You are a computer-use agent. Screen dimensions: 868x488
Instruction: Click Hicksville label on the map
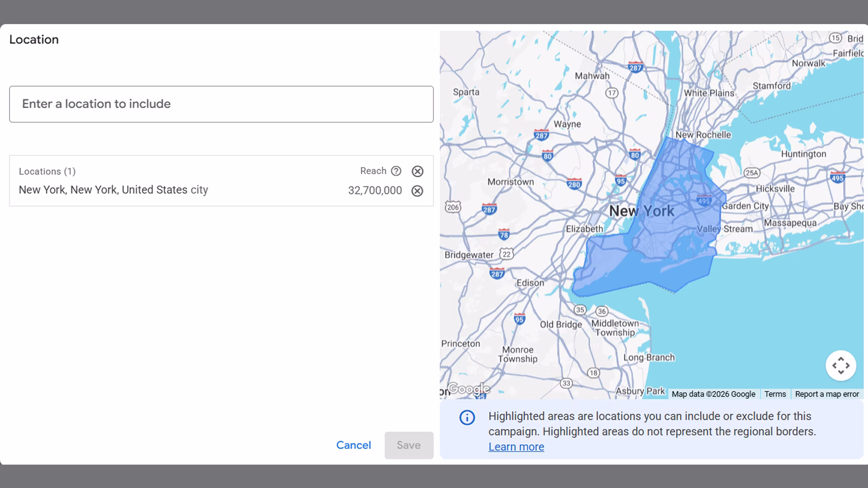coord(775,189)
